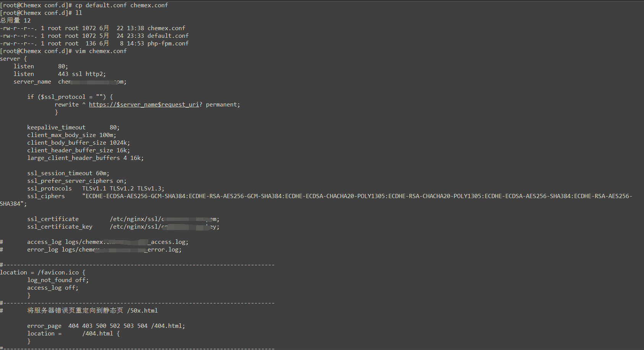Image resolution: width=644 pixels, height=350 pixels.
Task: Click the keepalive_timeout directive
Action: [56, 127]
